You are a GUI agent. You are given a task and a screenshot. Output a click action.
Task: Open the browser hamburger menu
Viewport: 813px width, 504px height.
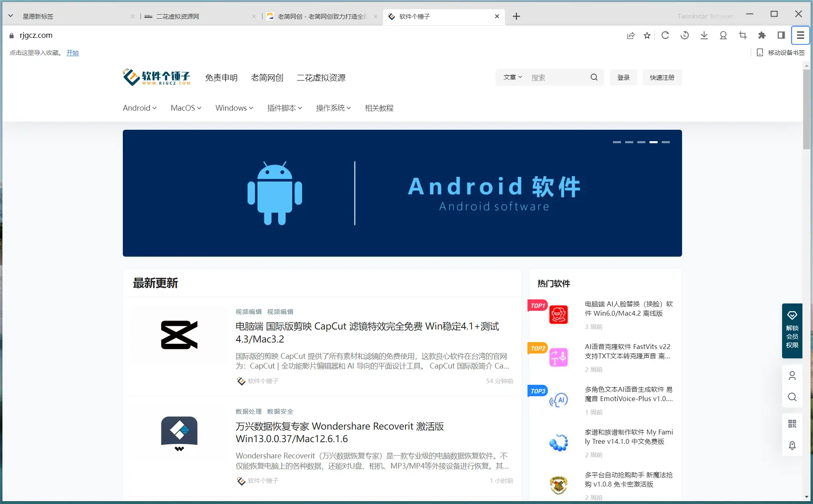pos(800,35)
